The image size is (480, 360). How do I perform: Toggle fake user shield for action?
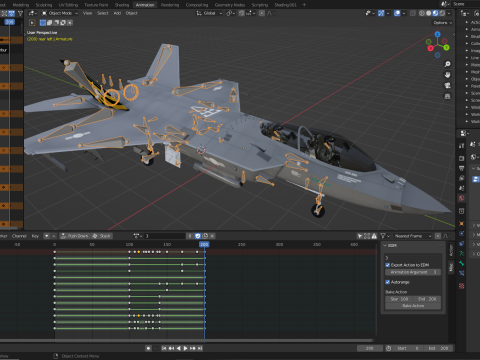[198, 236]
